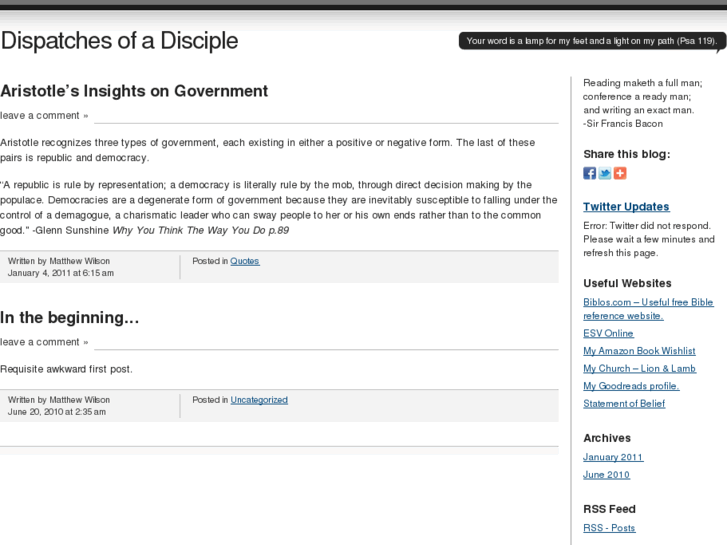Subscribe to the RSS - Posts feed
The image size is (727, 545).
click(x=609, y=528)
